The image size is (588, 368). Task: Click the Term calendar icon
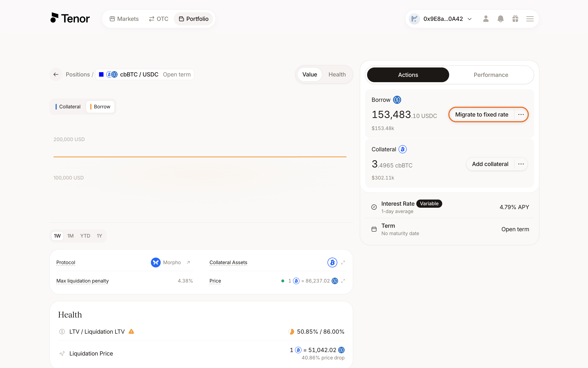tap(374, 229)
